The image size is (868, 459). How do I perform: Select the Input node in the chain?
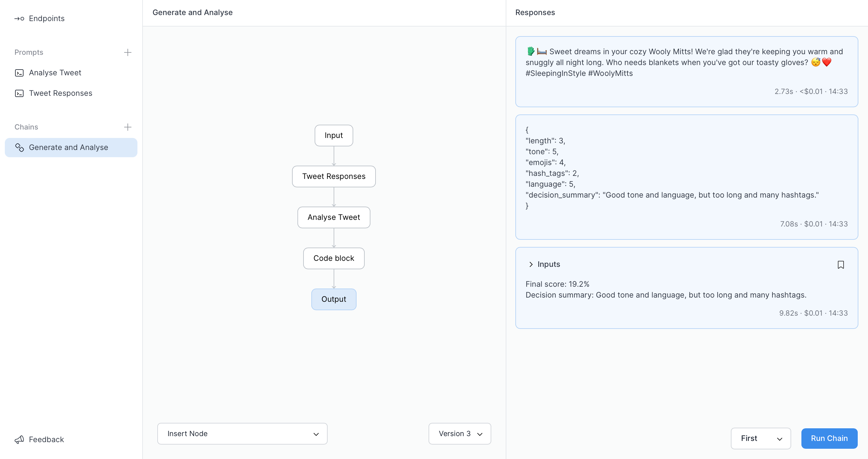[x=334, y=135]
